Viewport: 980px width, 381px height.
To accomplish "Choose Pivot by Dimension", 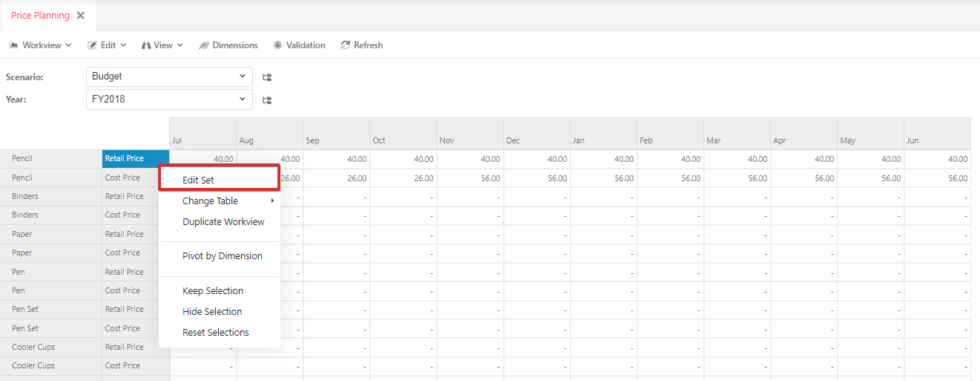I will (x=222, y=256).
